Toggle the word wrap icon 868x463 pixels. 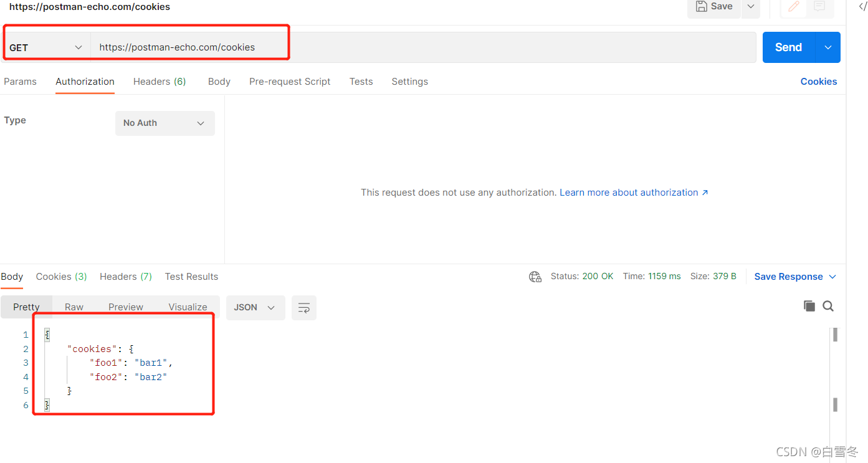(304, 308)
